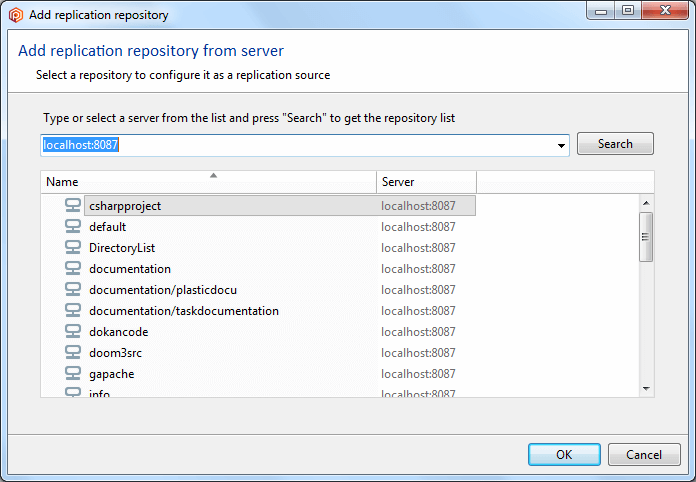This screenshot has width=696, height=482.
Task: Close the Add replication repository window
Action: (665, 11)
